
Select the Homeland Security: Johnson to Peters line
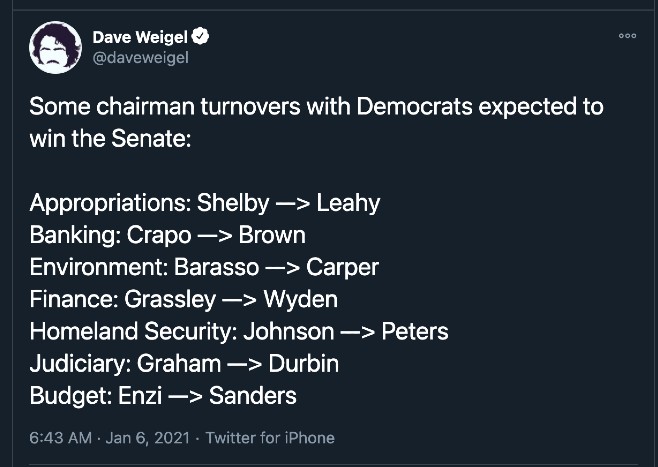239,331
